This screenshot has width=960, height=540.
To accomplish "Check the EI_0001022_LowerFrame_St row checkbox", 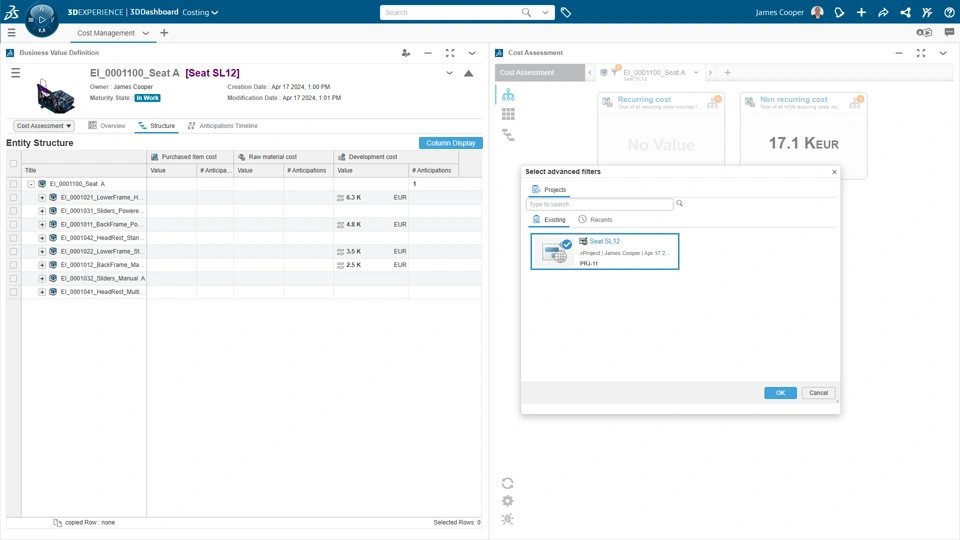I will click(13, 251).
